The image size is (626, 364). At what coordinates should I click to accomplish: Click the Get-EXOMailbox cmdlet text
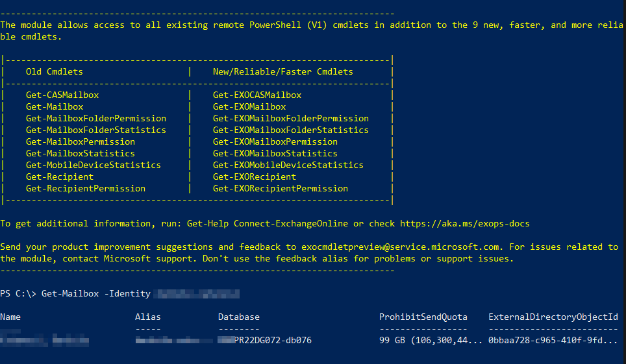click(x=249, y=107)
